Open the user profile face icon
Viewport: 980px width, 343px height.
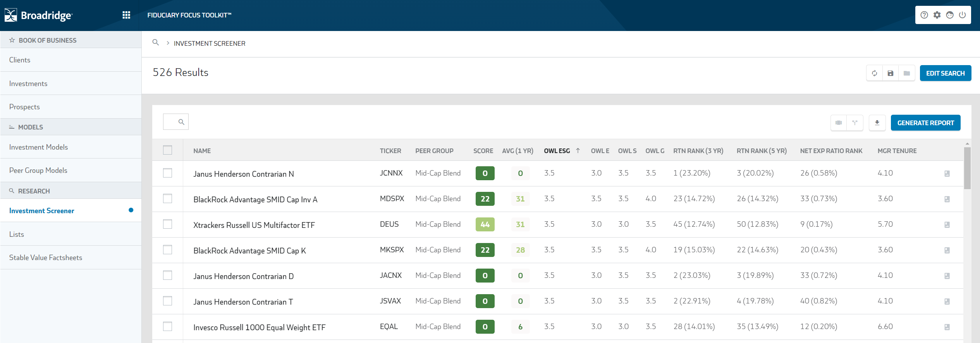point(950,15)
